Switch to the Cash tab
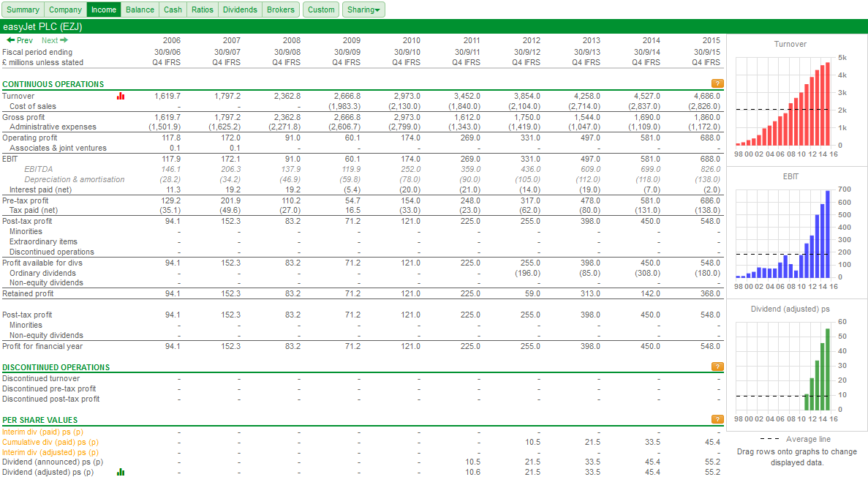This screenshot has width=868, height=477. tap(173, 10)
